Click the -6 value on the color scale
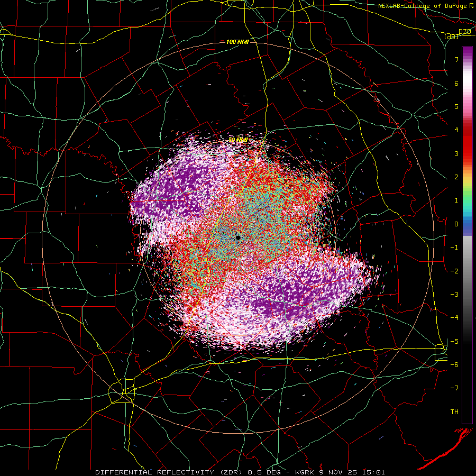476x476 pixels. tap(454, 365)
